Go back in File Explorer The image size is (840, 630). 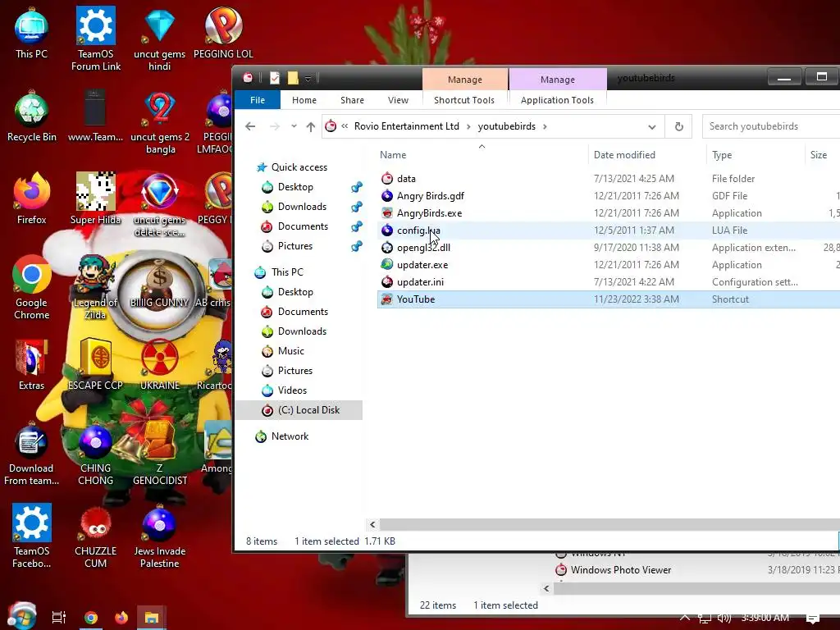[250, 126]
